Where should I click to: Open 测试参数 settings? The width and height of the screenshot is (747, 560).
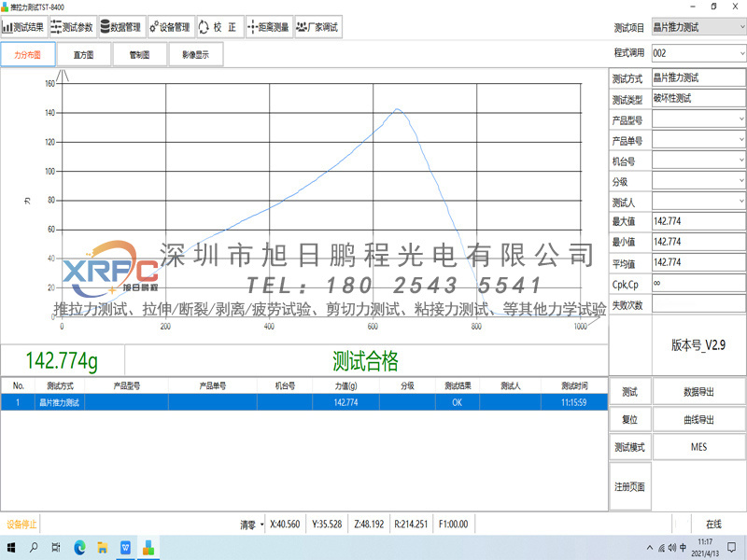click(73, 27)
